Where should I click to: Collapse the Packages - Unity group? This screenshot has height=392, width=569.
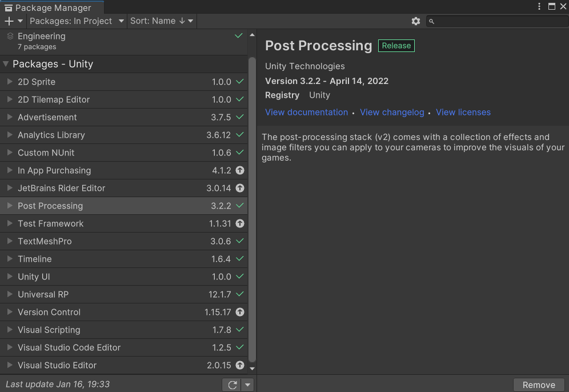coord(6,64)
